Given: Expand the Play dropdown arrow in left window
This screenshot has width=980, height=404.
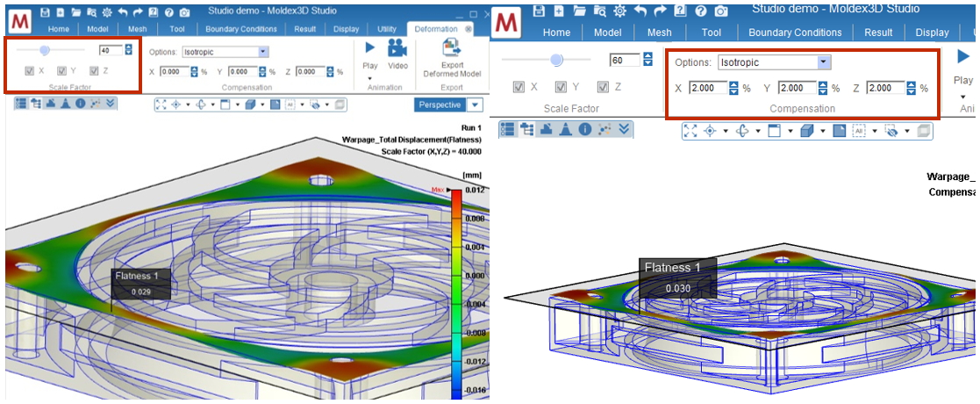Looking at the screenshot, I should [x=370, y=79].
